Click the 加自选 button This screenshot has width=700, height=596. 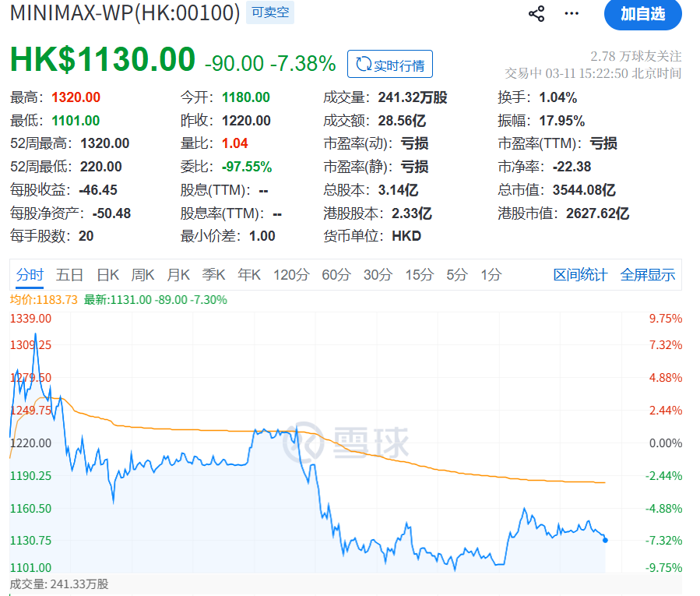coord(642,14)
